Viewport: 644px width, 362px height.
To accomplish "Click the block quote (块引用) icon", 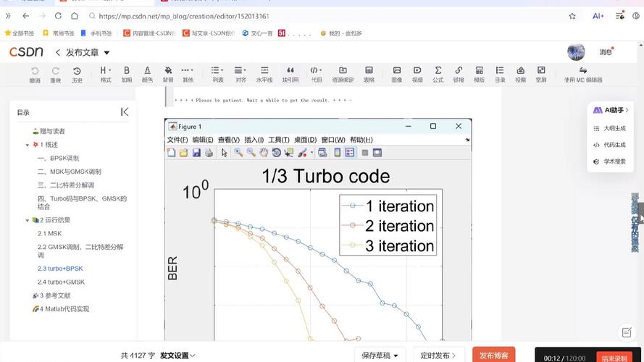I will (x=290, y=74).
